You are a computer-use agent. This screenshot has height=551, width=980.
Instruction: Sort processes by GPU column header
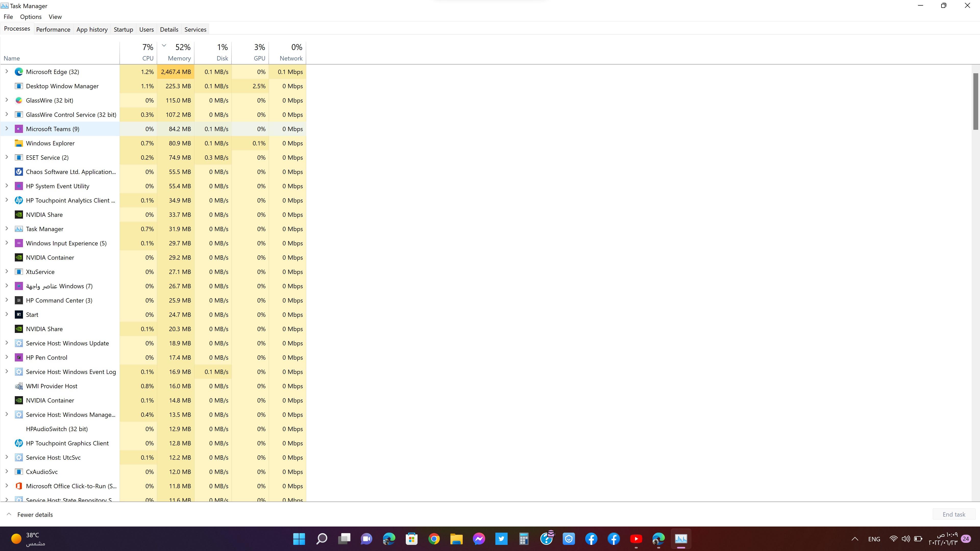[x=250, y=53]
